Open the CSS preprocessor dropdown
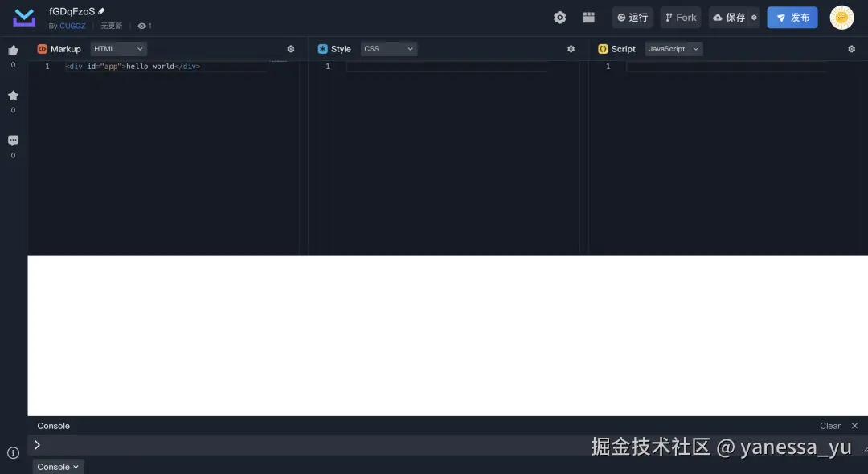This screenshot has width=868, height=474. 388,48
